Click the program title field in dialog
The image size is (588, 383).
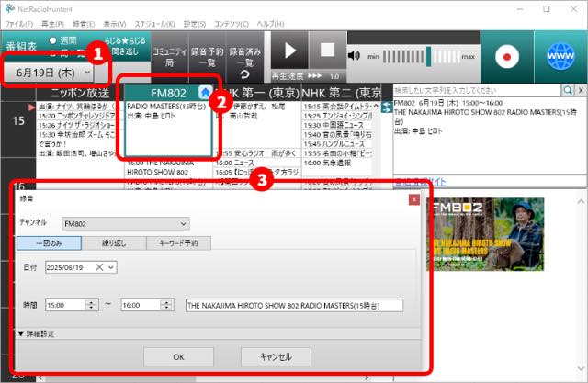point(294,306)
